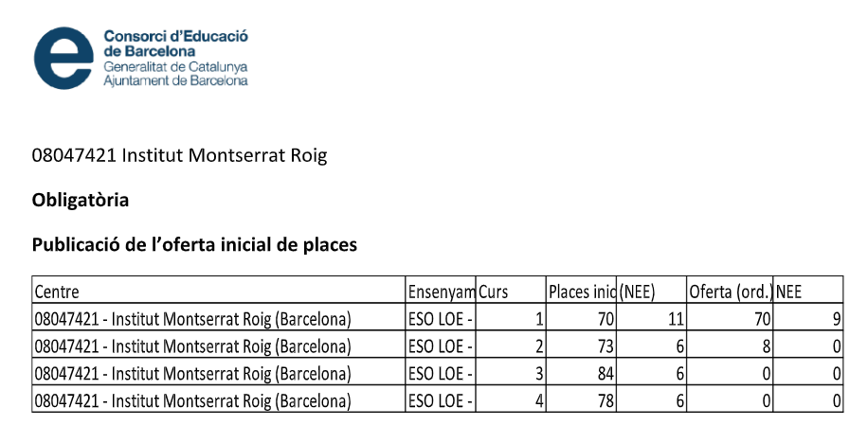
Task: Click the Curs column header
Action: [x=494, y=292]
